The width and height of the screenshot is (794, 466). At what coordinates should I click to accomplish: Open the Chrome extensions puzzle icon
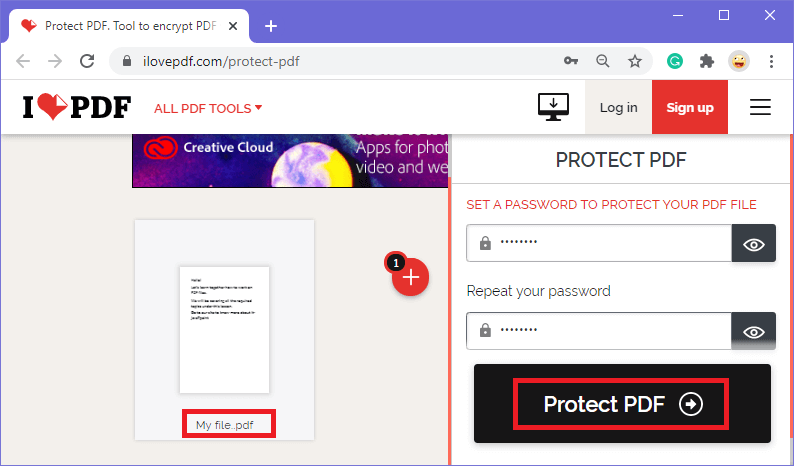[706, 61]
